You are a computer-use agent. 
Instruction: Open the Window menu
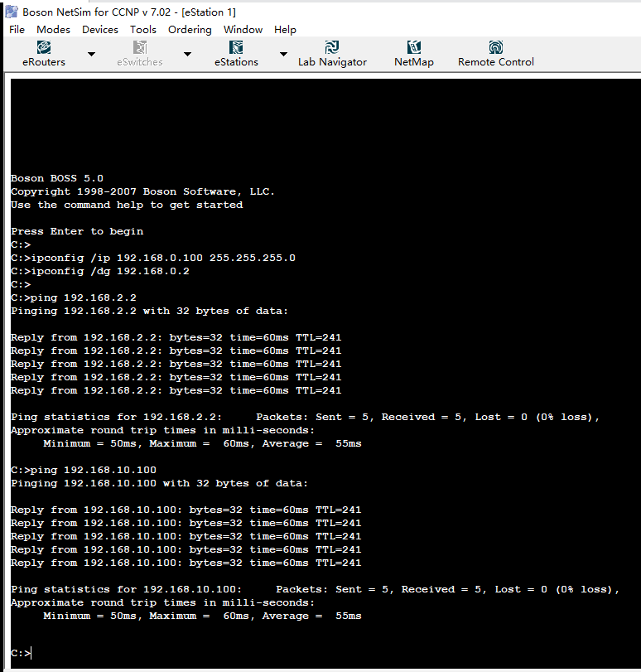pos(243,30)
